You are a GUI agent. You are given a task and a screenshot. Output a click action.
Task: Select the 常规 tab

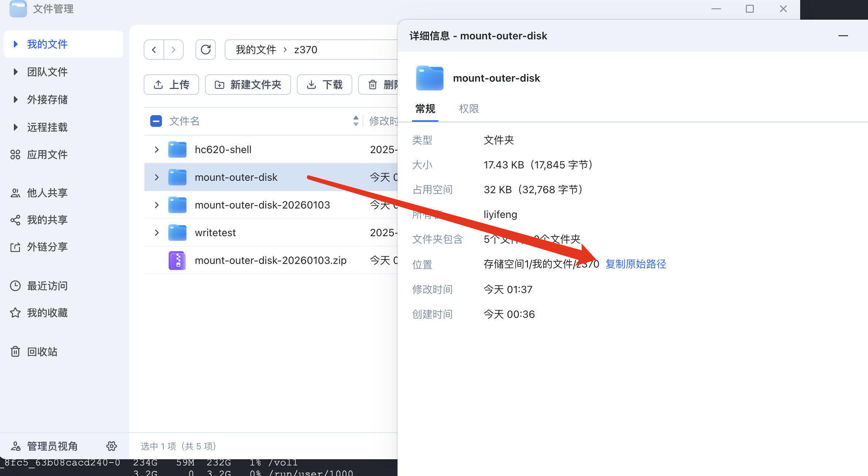pos(425,109)
